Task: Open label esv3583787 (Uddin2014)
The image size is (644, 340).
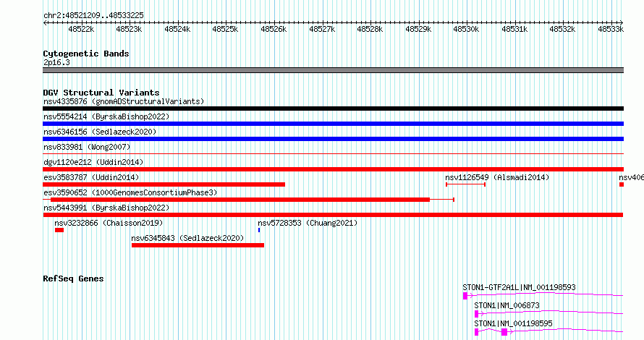Action: coord(91,177)
